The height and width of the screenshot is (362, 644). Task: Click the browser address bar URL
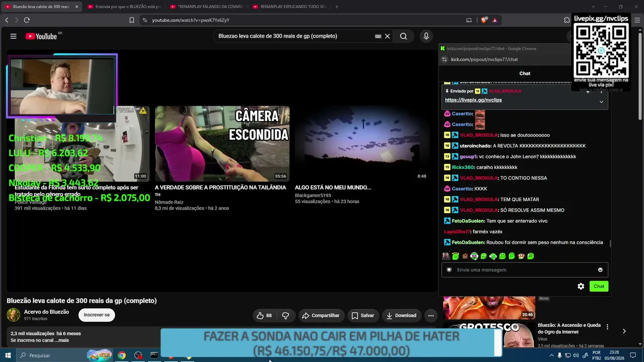(191, 20)
